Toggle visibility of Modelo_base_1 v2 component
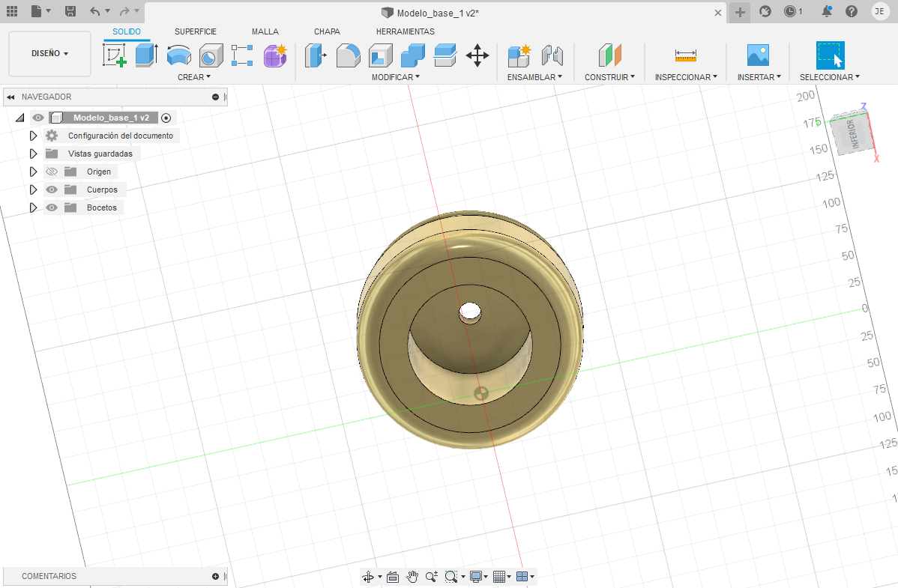898x588 pixels. [37, 118]
